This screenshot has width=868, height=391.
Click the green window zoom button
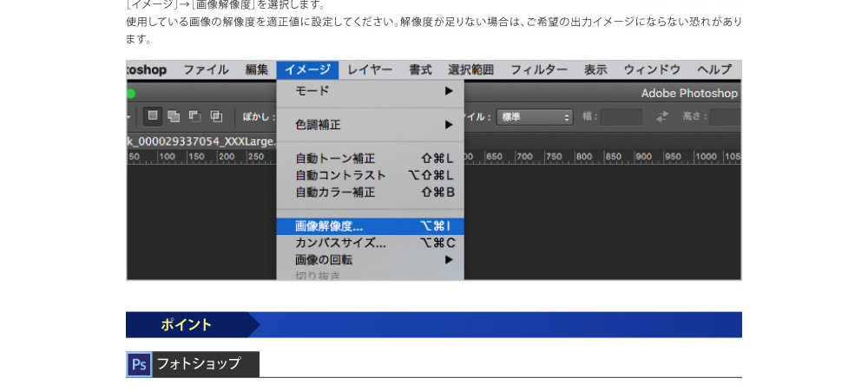coord(131,94)
